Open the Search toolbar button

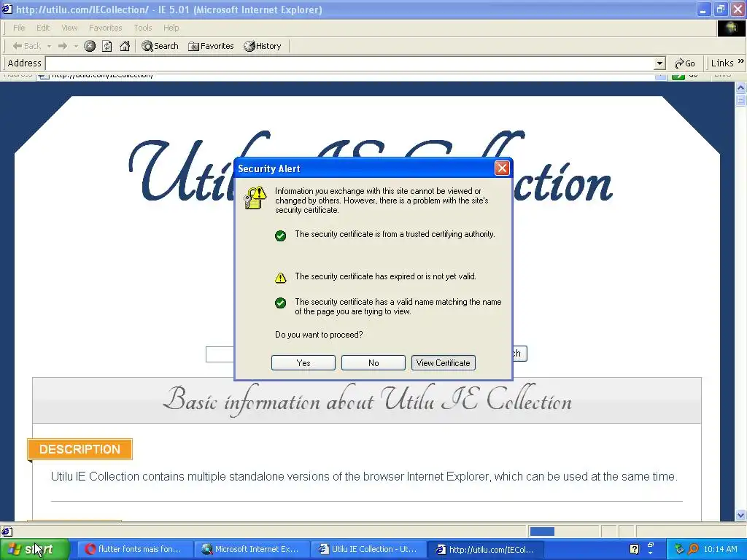(160, 46)
